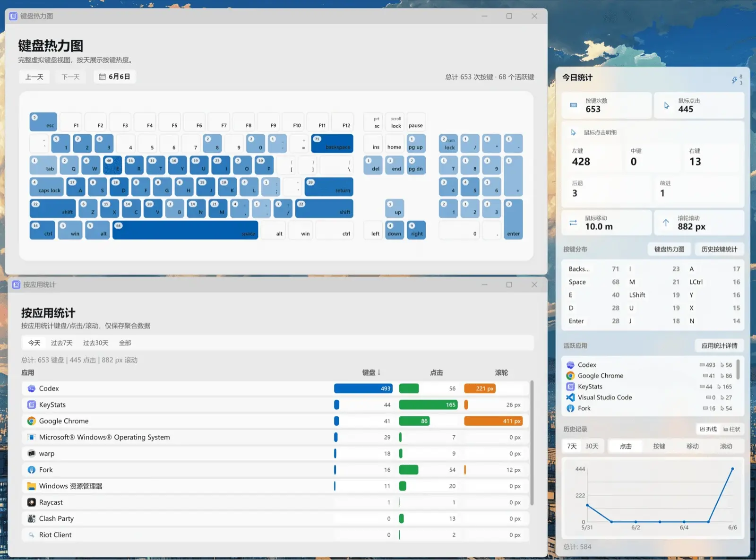756x560 pixels.
Task: Click the lightning bolt icon in 今日统计 header
Action: (734, 80)
